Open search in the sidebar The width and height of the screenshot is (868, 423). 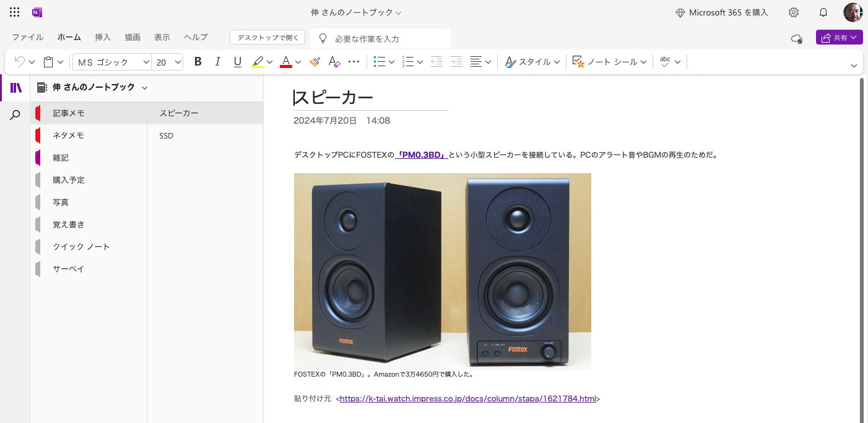pyautogui.click(x=15, y=114)
